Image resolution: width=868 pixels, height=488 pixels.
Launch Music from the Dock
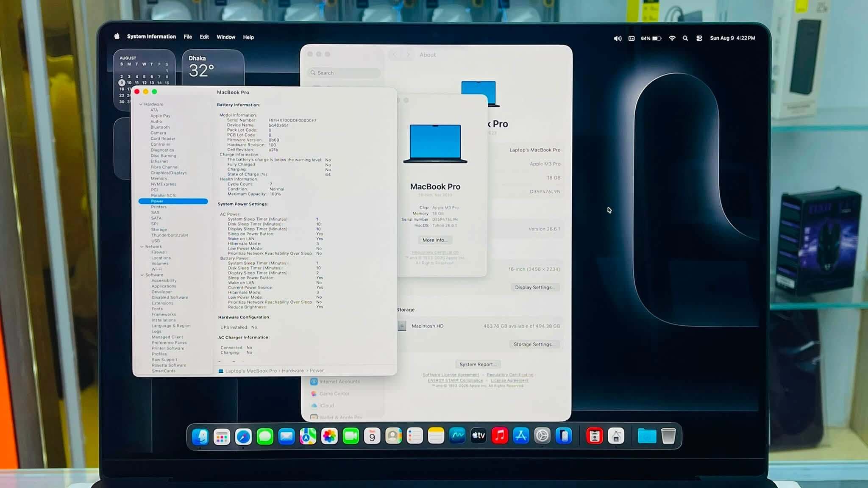(x=500, y=436)
